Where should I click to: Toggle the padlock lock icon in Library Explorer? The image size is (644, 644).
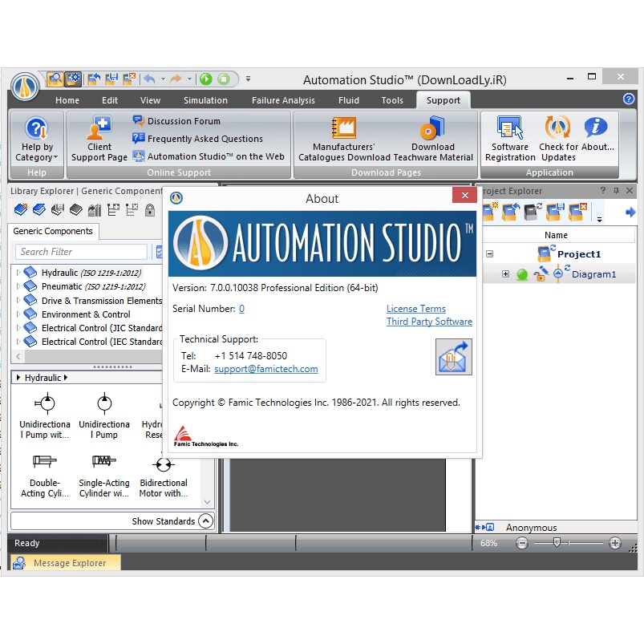tap(150, 210)
